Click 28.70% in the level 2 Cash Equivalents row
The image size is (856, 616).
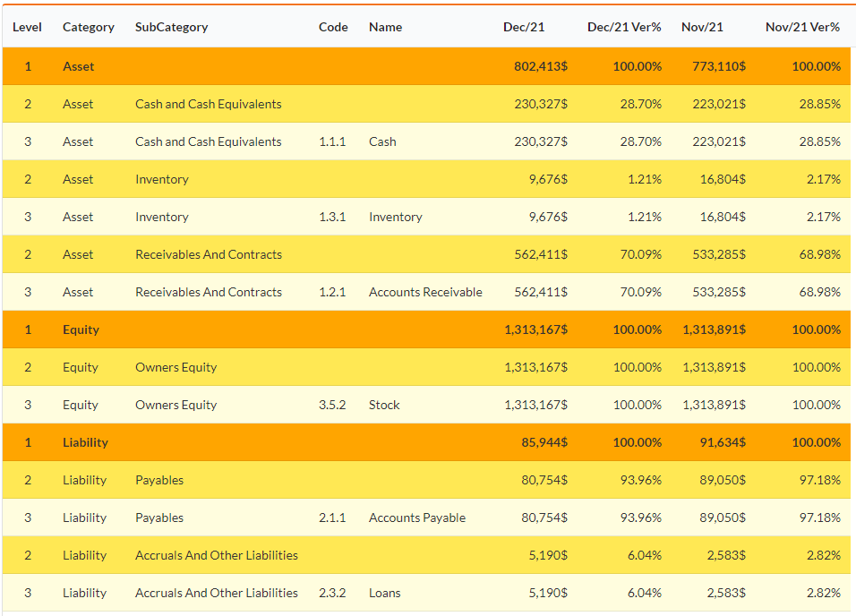(641, 104)
